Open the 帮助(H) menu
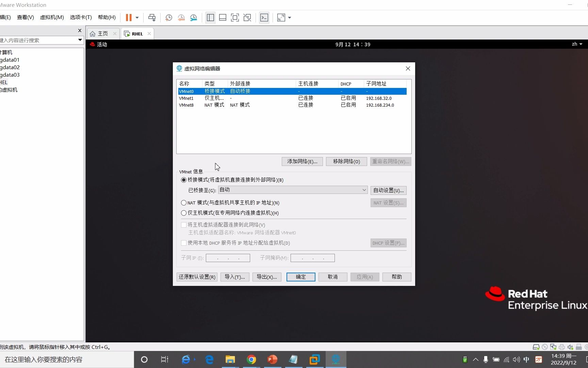The width and height of the screenshot is (588, 368). tap(107, 17)
